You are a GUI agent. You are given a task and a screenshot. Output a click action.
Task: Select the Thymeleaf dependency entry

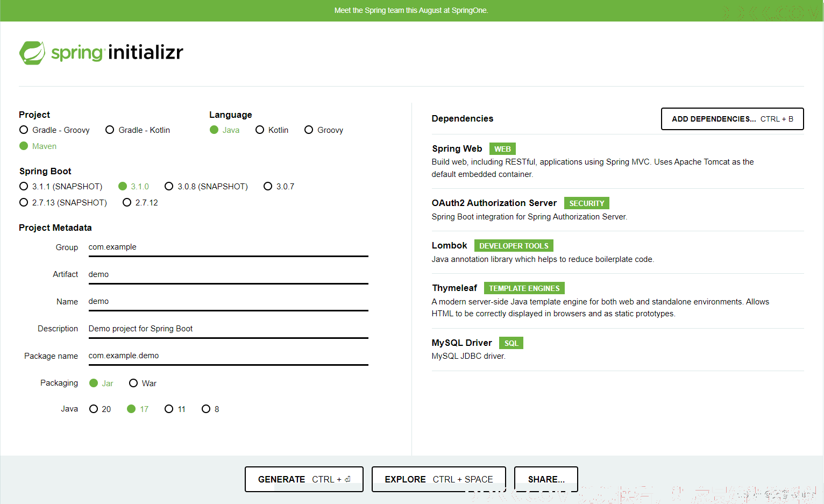[617, 301]
